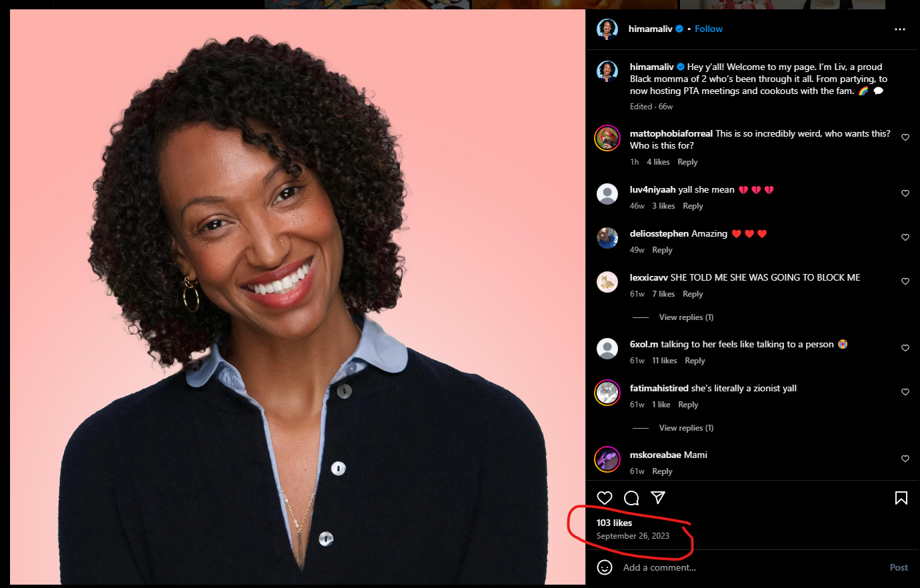Open mskoreabae username link

pos(655,455)
